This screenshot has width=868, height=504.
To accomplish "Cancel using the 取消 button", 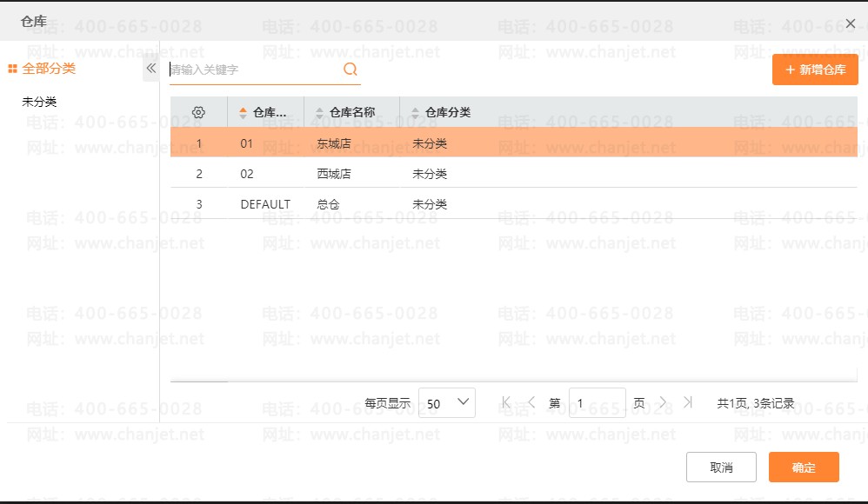I will point(721,468).
